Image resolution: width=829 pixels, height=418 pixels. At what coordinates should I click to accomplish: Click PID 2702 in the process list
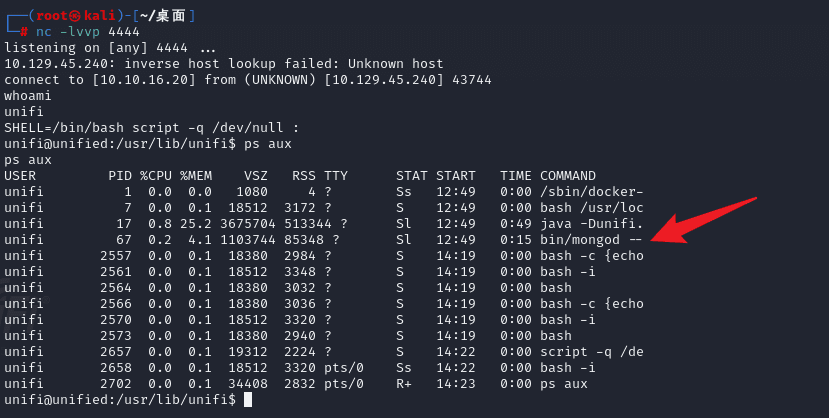[x=116, y=384]
